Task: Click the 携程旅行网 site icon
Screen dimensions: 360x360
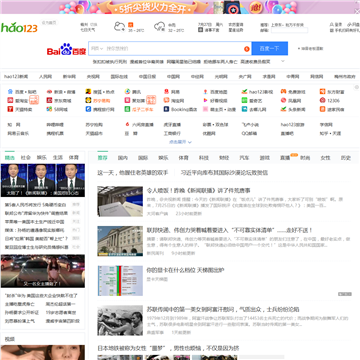Action: (88, 109)
